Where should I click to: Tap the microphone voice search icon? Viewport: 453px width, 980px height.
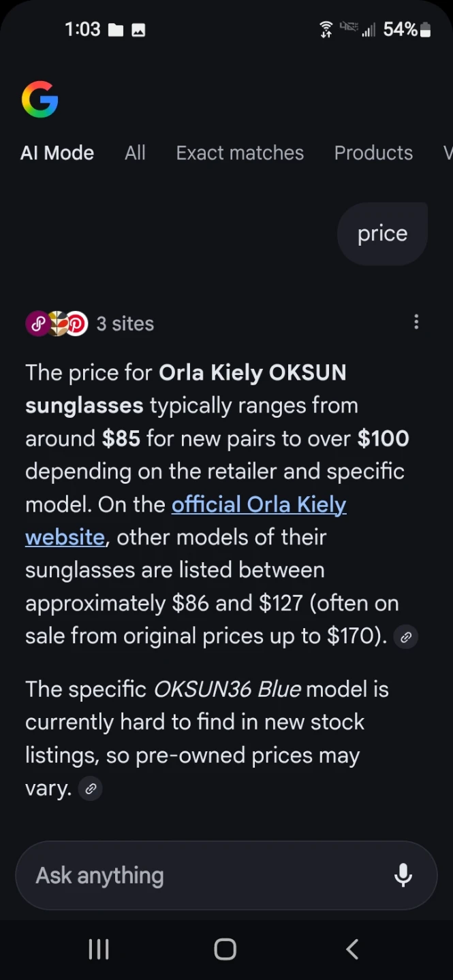coord(403,875)
